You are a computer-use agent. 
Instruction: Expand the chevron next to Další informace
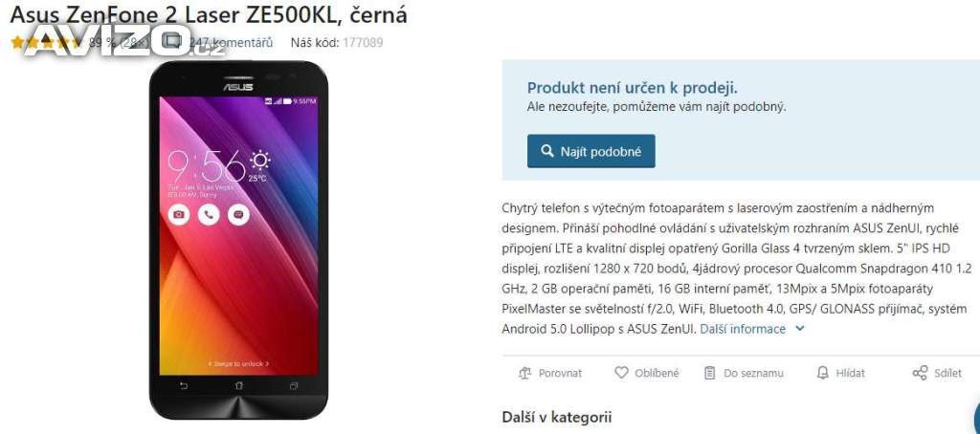coord(799,329)
